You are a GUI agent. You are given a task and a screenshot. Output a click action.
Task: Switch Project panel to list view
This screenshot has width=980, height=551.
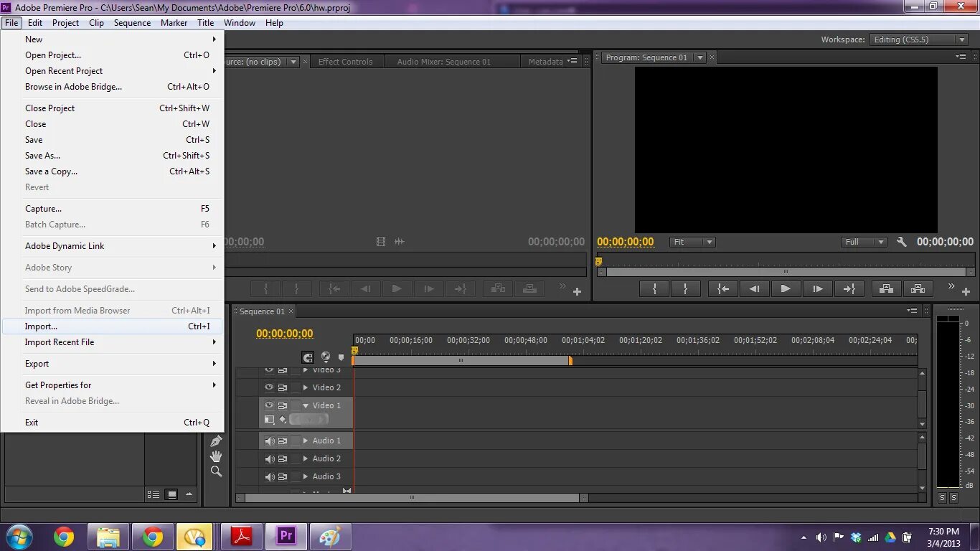pos(153,494)
